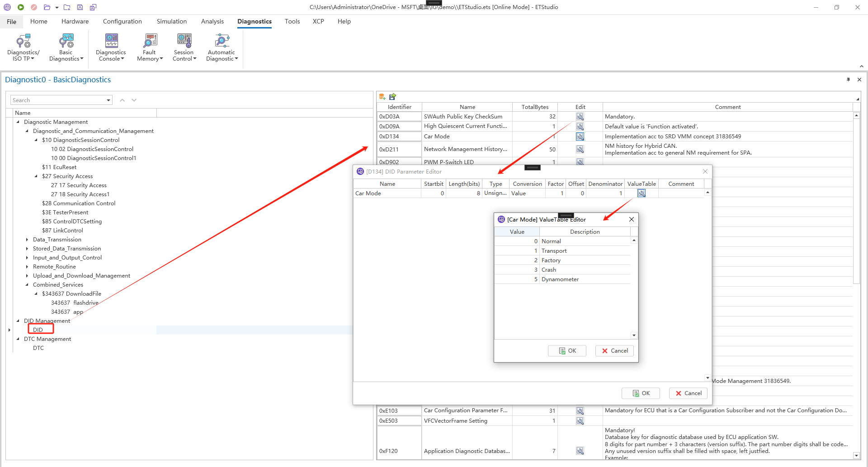Screen dimensions: 868x467
Task: Expand the Remote_Routine tree node
Action: [27, 267]
